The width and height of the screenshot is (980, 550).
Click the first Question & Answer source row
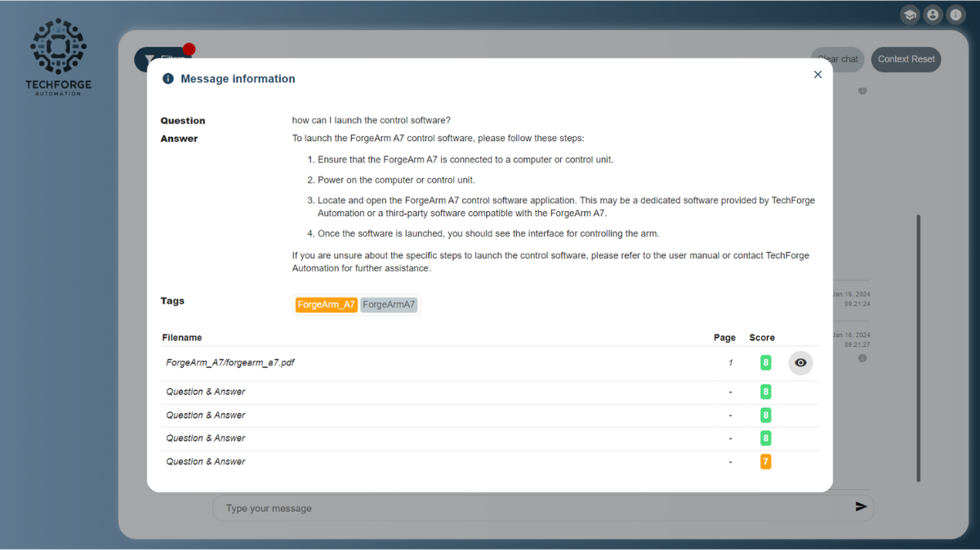pos(206,392)
